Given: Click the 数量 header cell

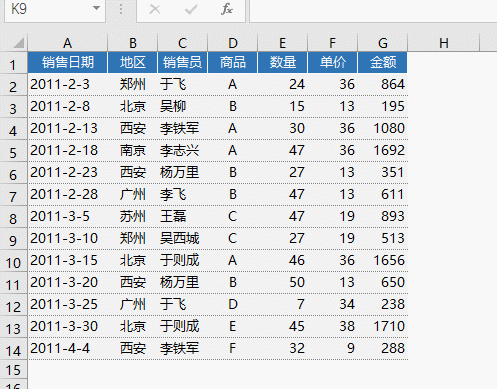Looking at the screenshot, I should (x=282, y=62).
